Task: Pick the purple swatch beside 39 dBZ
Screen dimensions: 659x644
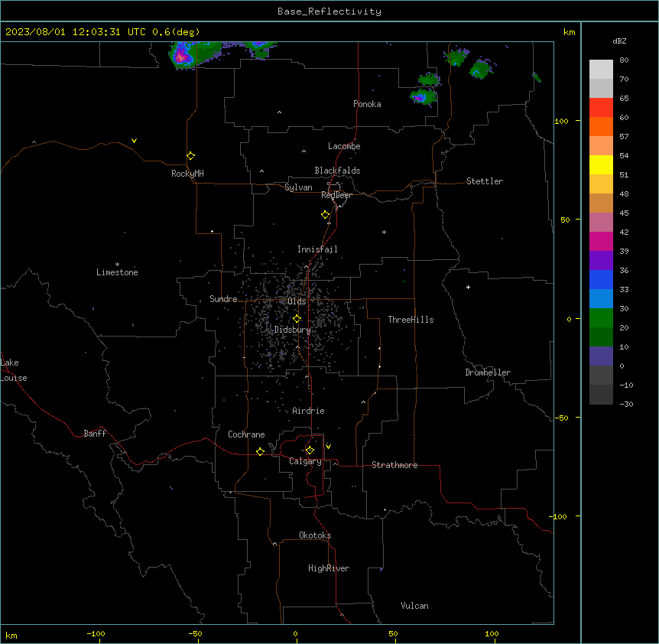Action: (601, 261)
